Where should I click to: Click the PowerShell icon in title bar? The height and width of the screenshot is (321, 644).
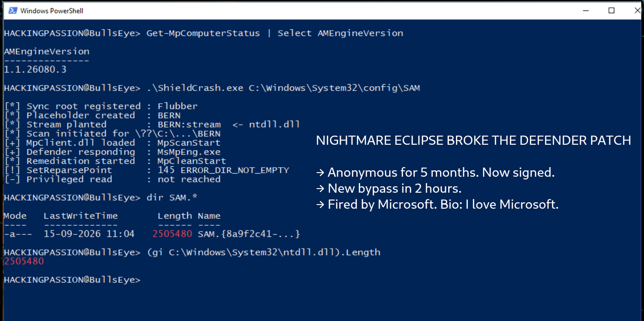click(13, 11)
